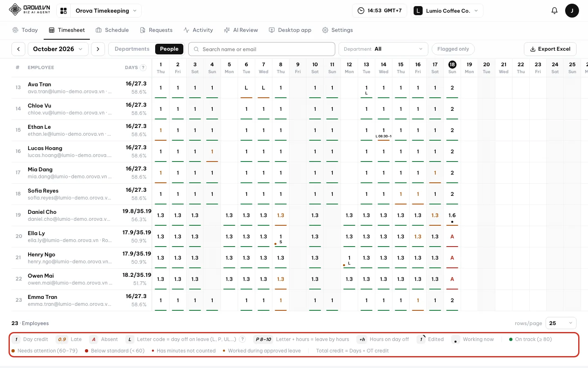The height and width of the screenshot is (368, 588).
Task: Click Ethan Le's day 14 leave cell
Action: click(383, 130)
